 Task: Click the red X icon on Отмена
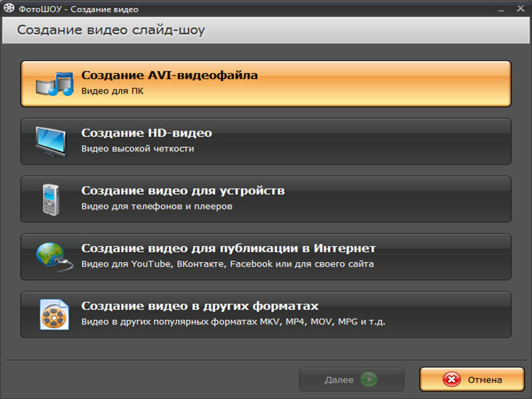pyautogui.click(x=452, y=380)
